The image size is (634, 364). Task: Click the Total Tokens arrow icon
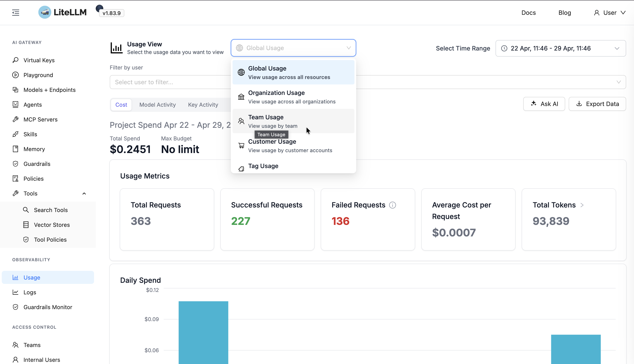582,205
